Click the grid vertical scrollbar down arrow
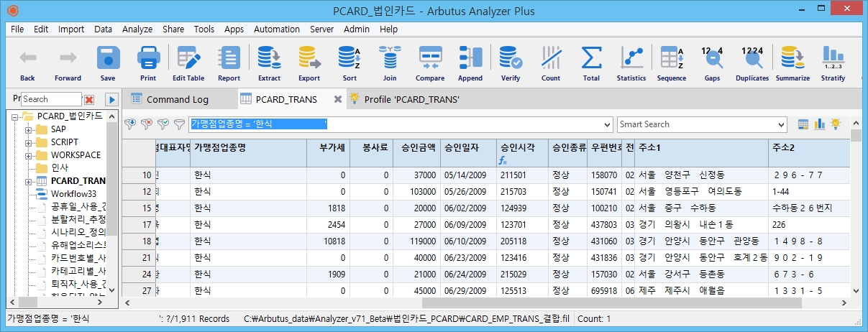The height and width of the screenshot is (332, 868). pyautogui.click(x=856, y=291)
